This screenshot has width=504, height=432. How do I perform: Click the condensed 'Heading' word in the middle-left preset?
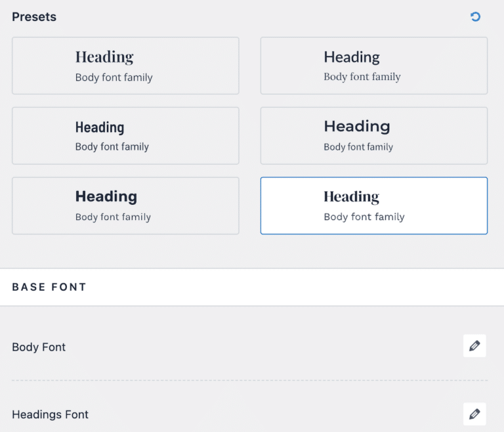point(100,128)
